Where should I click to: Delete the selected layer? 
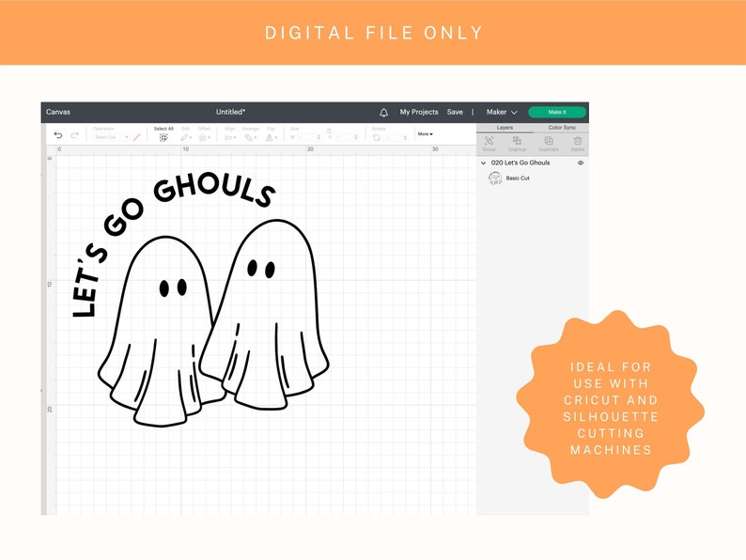pyautogui.click(x=578, y=143)
